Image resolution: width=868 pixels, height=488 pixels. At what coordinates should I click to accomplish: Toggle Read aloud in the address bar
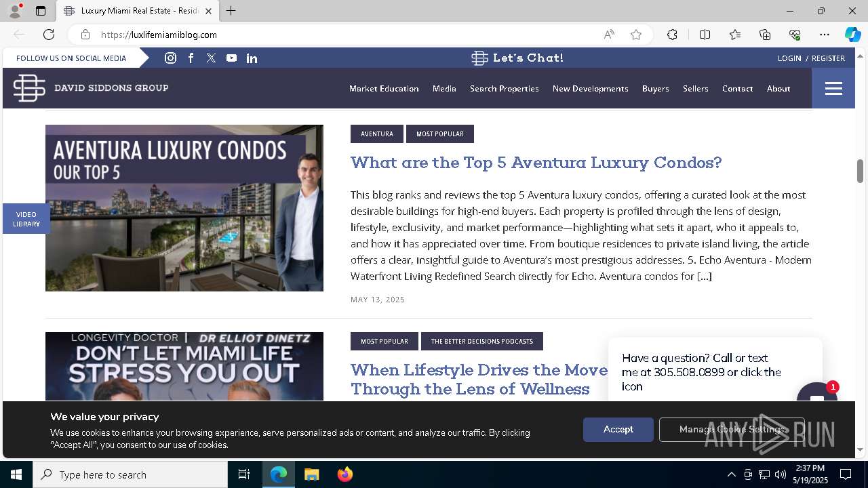coord(609,35)
